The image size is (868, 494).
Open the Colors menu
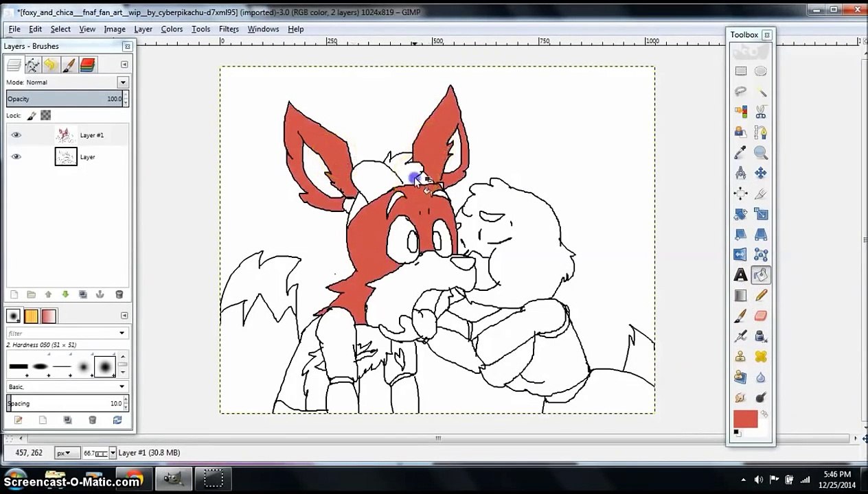[x=172, y=29]
